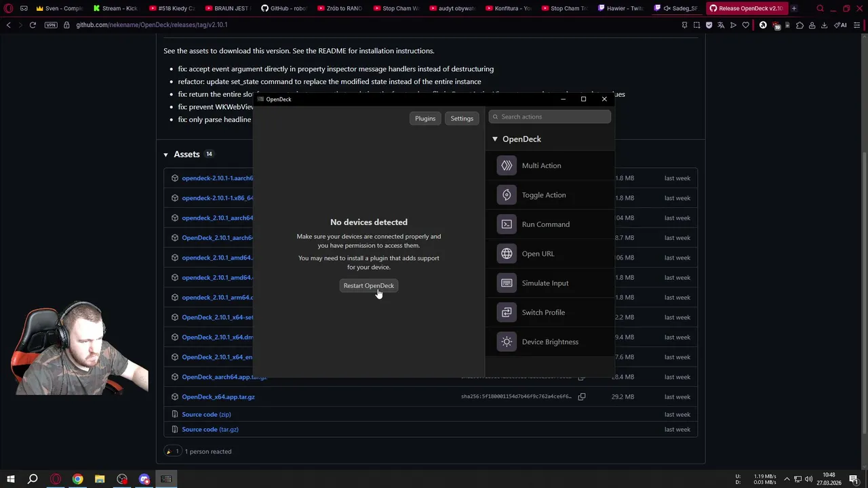Switch to the Stream - Kick tab

pyautogui.click(x=116, y=8)
